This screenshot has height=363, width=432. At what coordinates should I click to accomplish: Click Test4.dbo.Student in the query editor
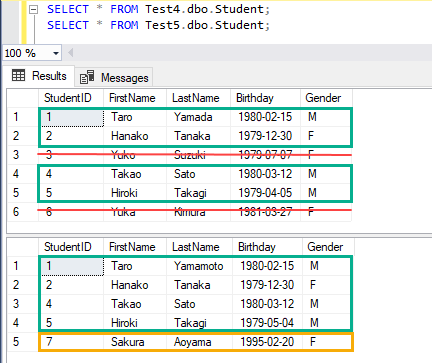point(205,9)
